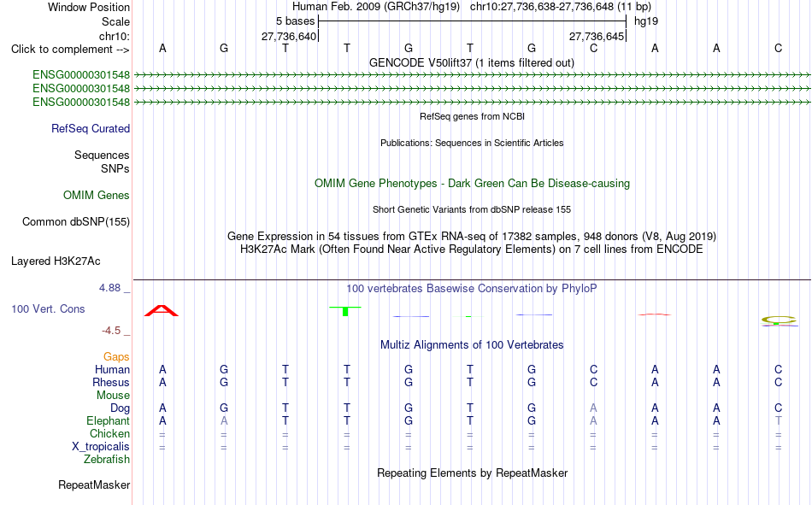812x505 pixels.
Task: Click the 100 Vert. Cons track label
Action: click(x=48, y=308)
